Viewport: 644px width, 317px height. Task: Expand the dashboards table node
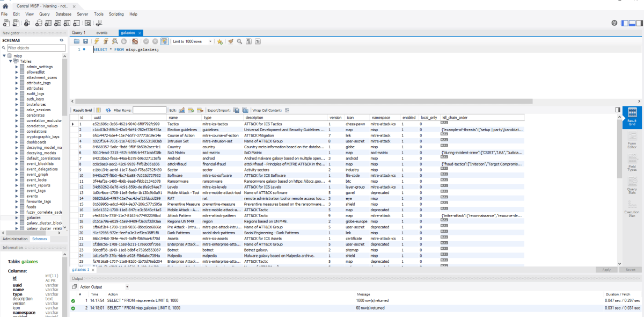(x=17, y=142)
